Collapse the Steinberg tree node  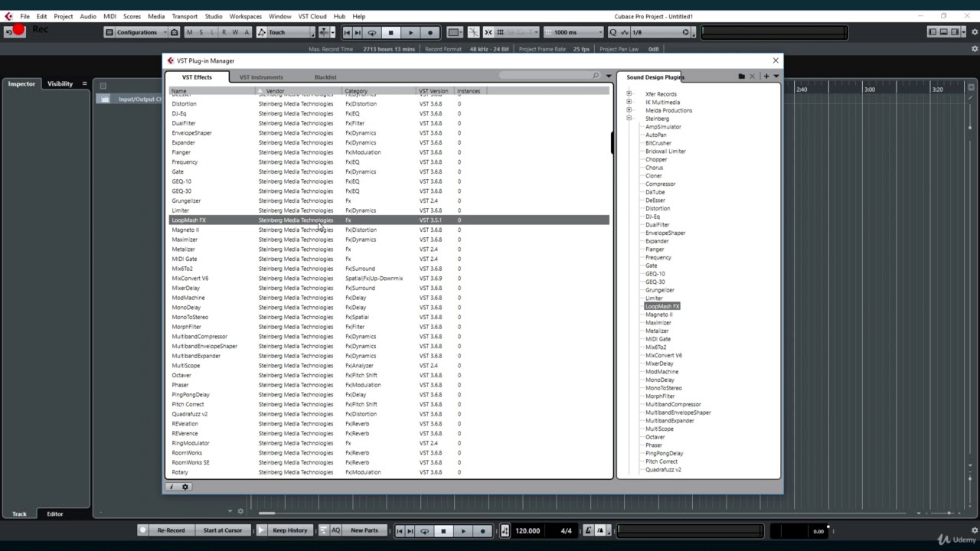629,119
